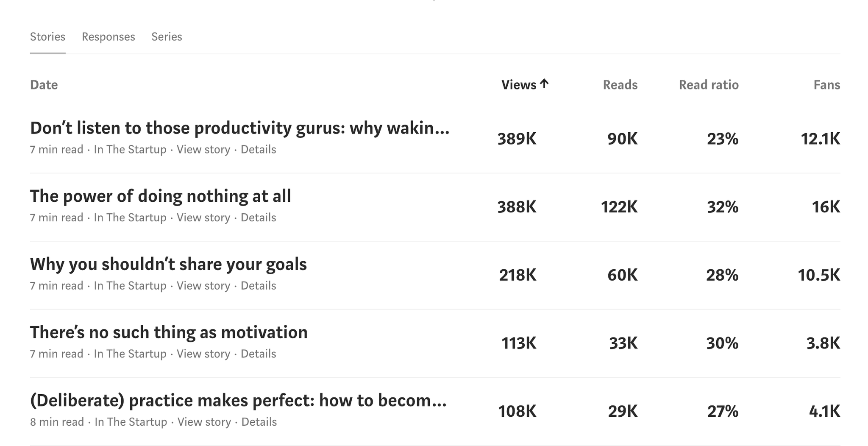Sort table by Reads column
The width and height of the screenshot is (868, 446).
(620, 85)
